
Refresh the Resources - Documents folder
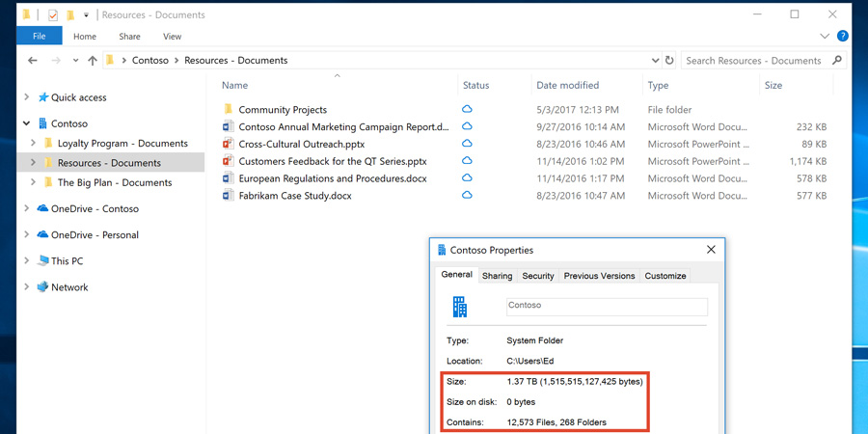coord(669,61)
